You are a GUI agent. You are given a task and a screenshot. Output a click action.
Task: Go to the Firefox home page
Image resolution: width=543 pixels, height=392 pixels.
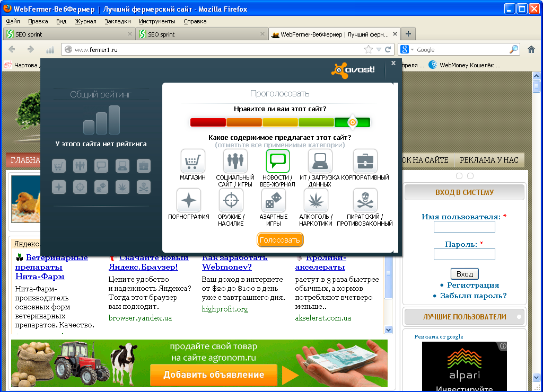531,49
